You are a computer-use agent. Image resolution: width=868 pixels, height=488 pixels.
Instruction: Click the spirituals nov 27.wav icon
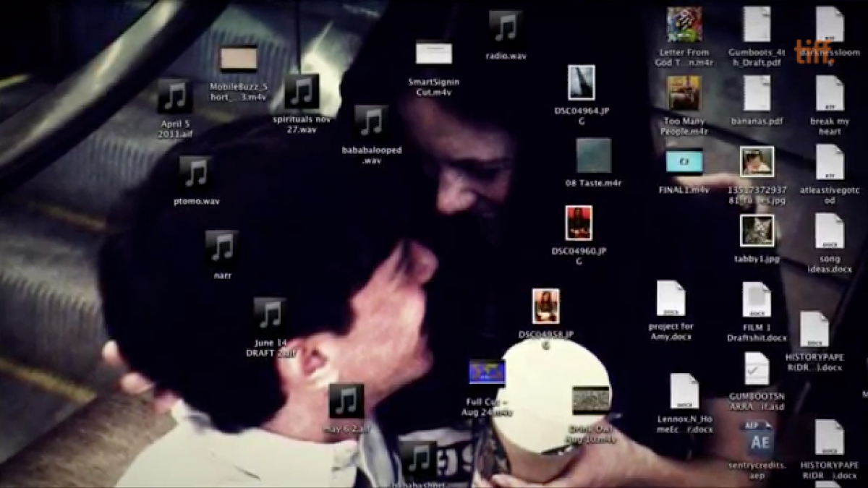[x=302, y=92]
